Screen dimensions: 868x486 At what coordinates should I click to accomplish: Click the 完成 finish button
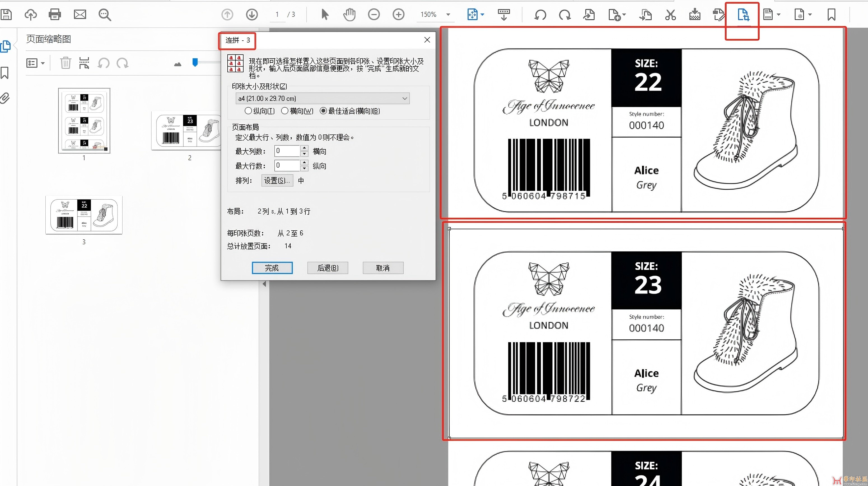(272, 268)
